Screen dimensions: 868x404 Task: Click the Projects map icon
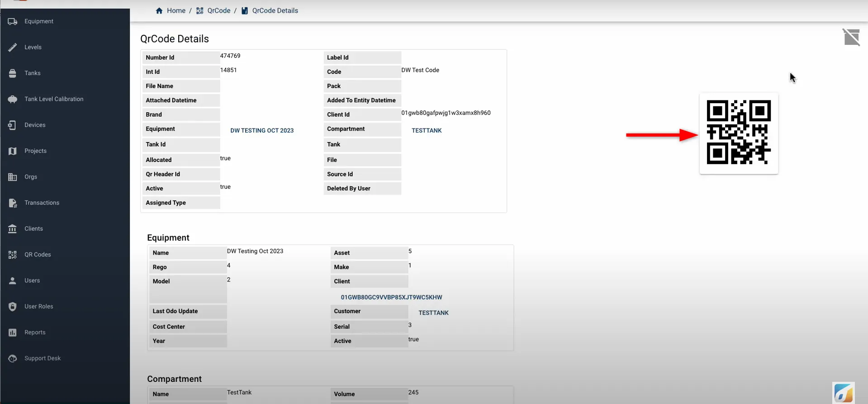point(13,151)
